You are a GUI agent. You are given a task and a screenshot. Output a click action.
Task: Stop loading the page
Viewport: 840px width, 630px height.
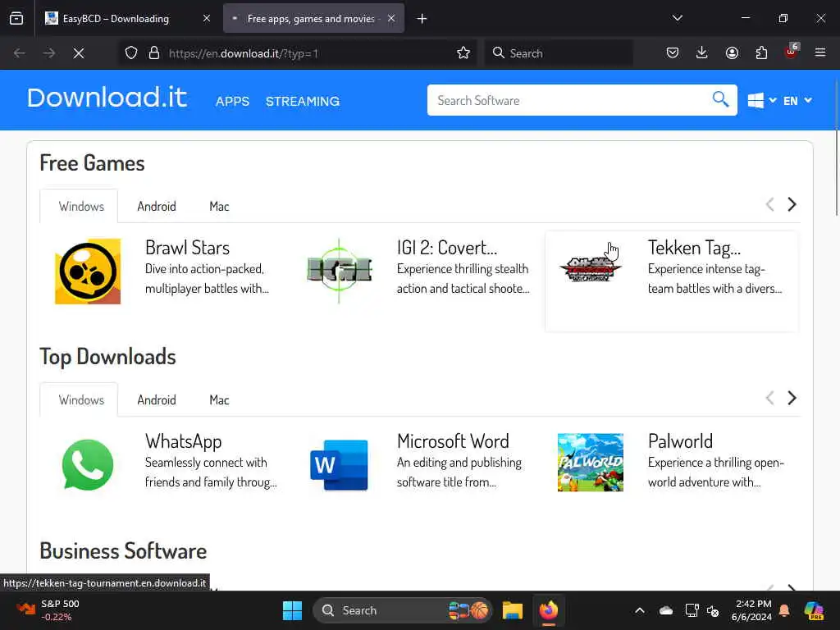pyautogui.click(x=79, y=53)
